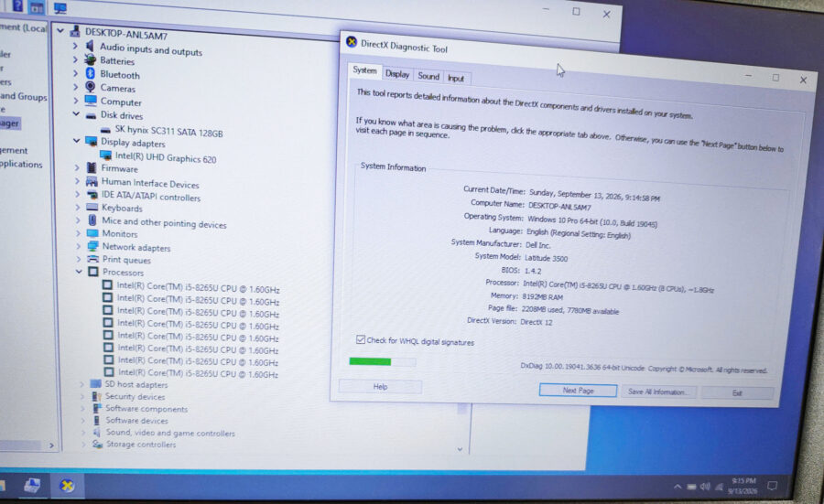Expand the Network adapters node
The image size is (824, 504).
point(79,246)
